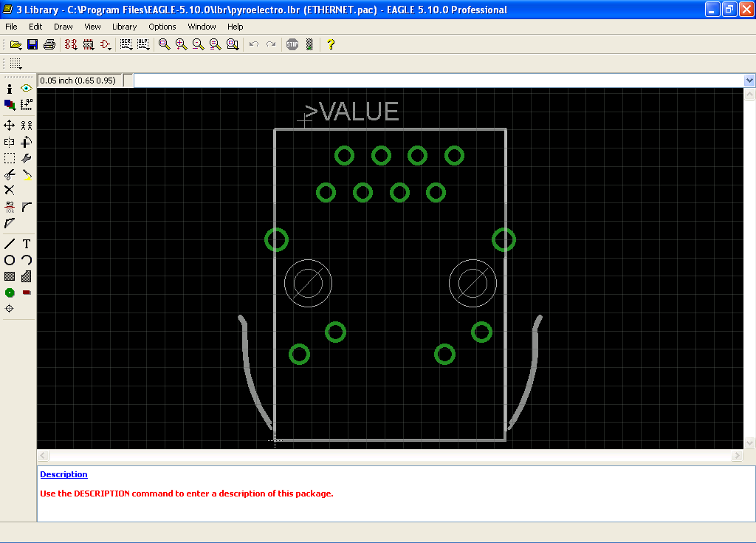Open the Grid settings dropdown
Viewport: 756px width, 543px height.
(x=16, y=64)
